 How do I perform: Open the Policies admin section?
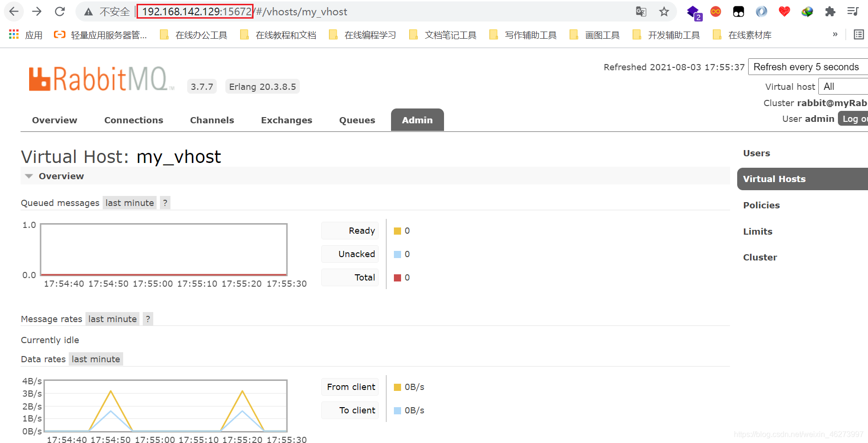click(x=761, y=205)
